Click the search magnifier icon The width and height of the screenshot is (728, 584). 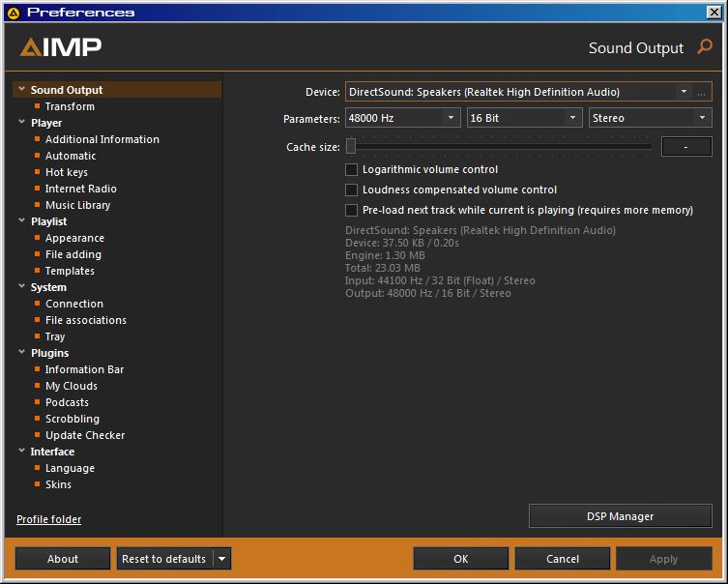point(705,46)
